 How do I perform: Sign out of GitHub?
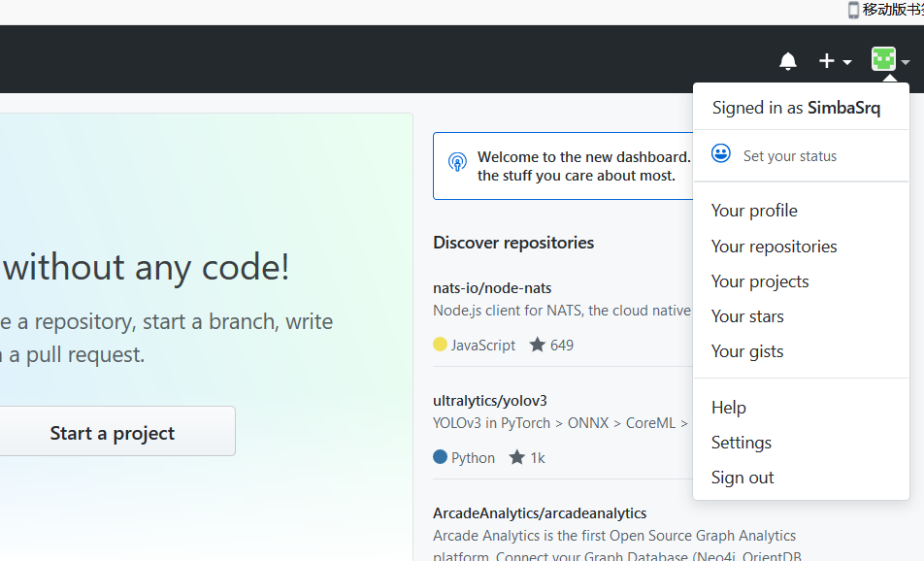pos(742,478)
